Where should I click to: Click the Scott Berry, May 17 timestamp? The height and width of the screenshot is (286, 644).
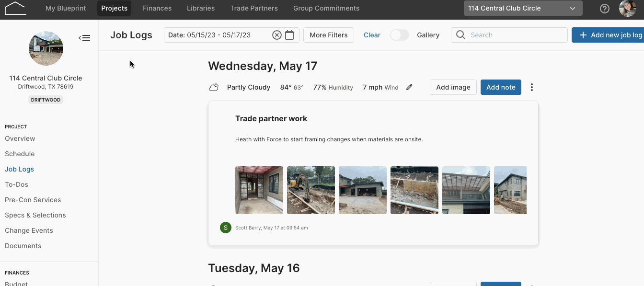point(272,228)
